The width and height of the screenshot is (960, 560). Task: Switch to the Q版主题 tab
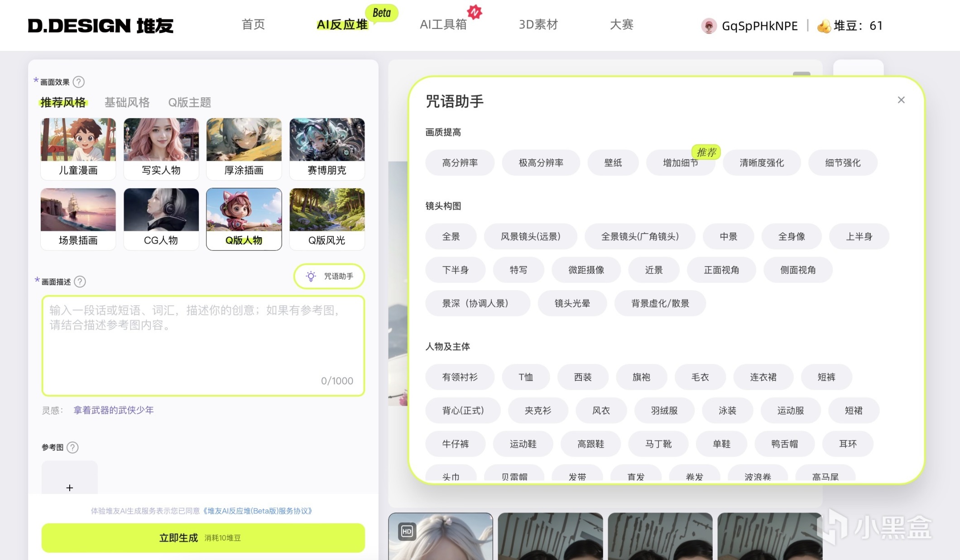[x=189, y=102]
